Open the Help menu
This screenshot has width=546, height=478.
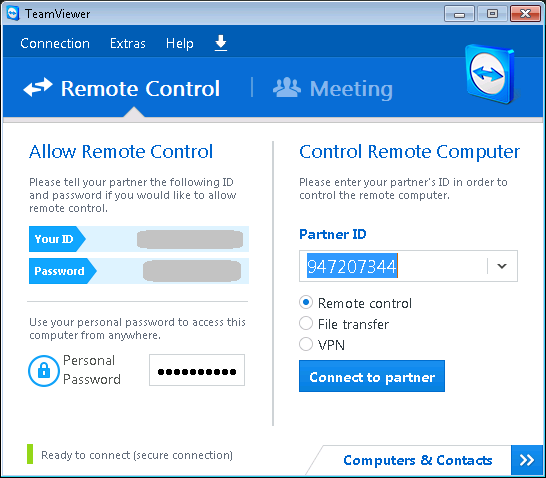[x=180, y=43]
